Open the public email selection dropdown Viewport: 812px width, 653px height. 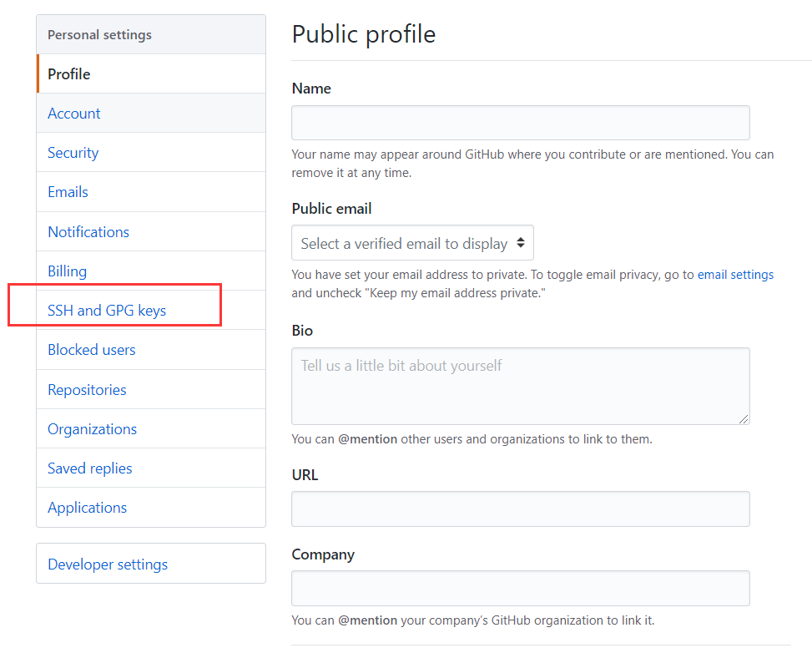pyautogui.click(x=413, y=243)
